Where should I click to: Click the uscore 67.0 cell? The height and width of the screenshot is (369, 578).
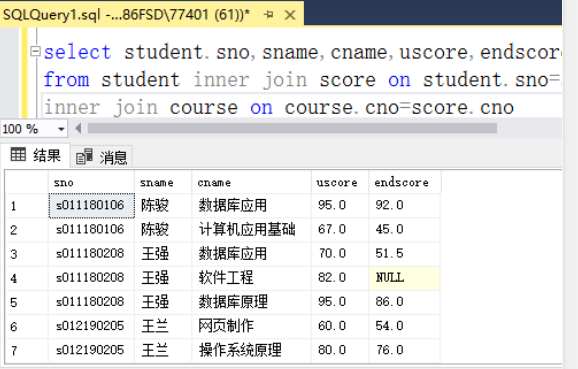click(x=340, y=230)
